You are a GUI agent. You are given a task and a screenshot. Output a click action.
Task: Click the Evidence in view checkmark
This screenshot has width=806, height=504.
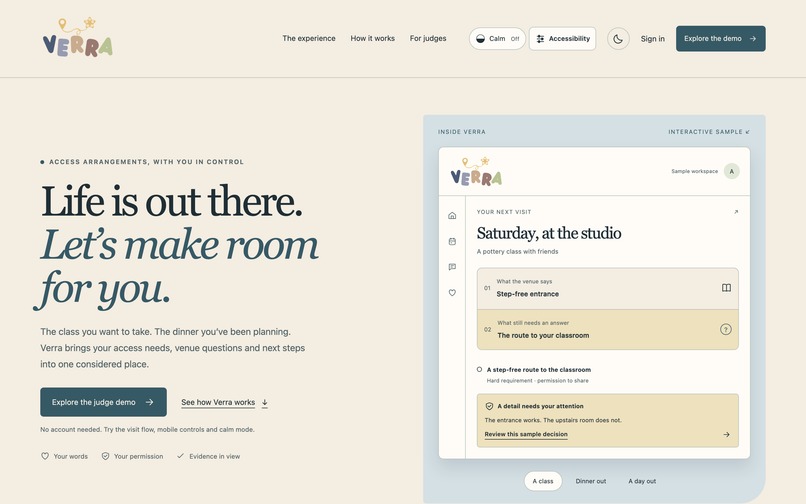[x=180, y=456]
